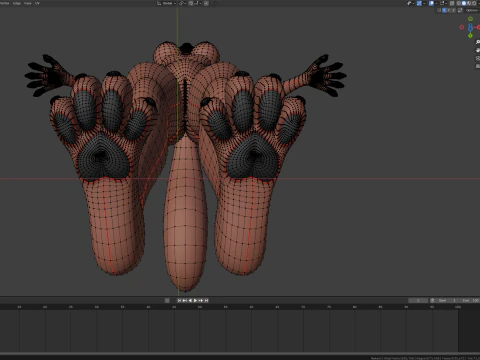The image size is (480, 360).
Task: Toggle camera view icon
Action: coord(478,58)
